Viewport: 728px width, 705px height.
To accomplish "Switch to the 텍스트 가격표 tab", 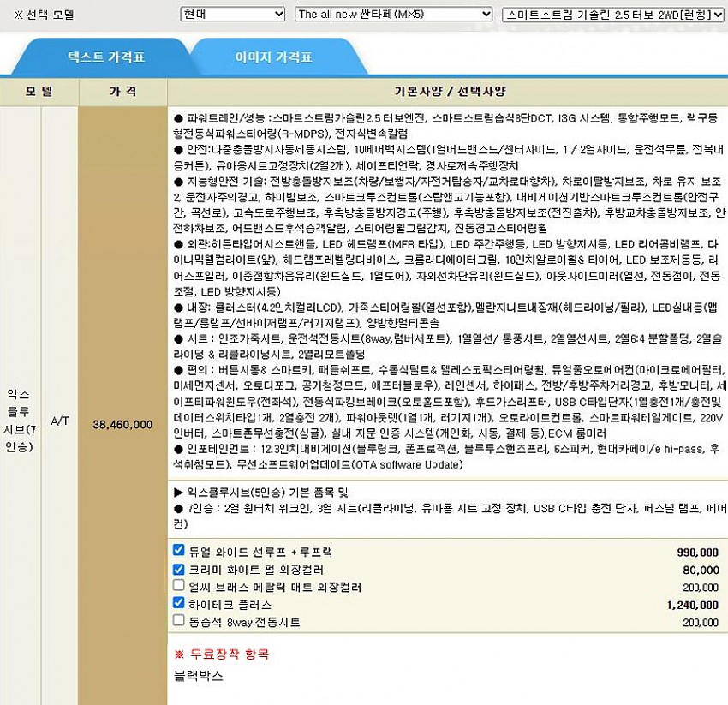I will (x=106, y=57).
